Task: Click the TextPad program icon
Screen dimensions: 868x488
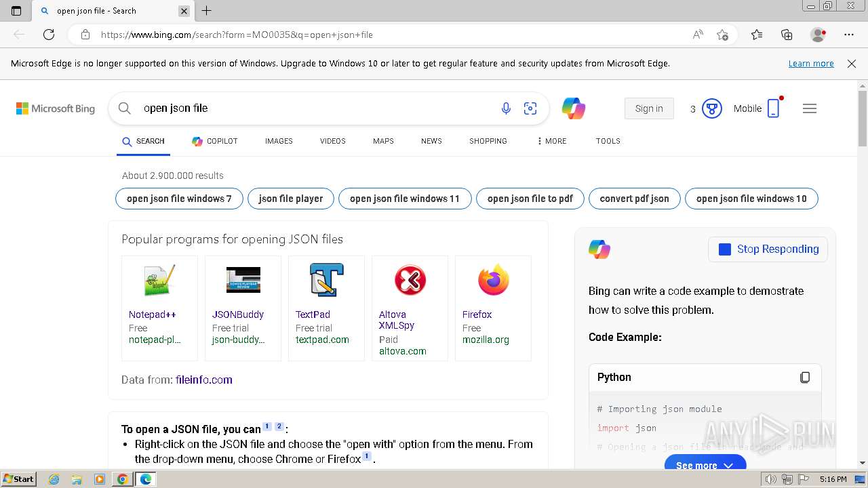Action: tap(326, 280)
